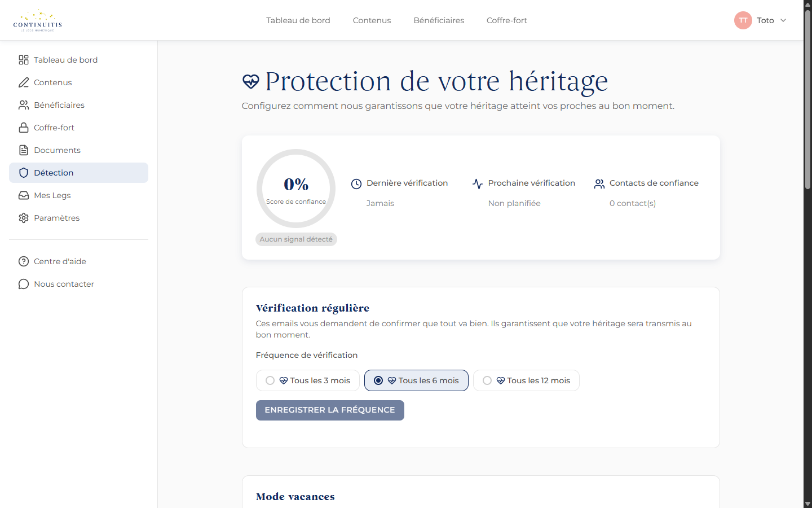812x508 pixels.
Task: Click the 0% trust score circle
Action: pos(295,189)
